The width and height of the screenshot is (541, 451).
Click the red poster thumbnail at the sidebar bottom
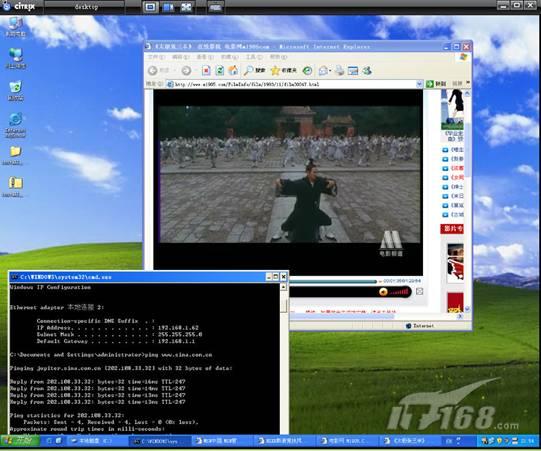(455, 302)
